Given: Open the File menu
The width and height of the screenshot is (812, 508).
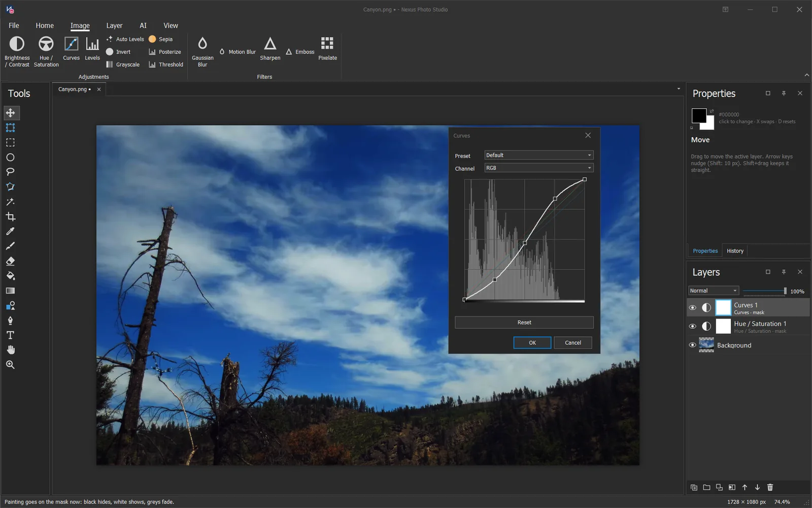Looking at the screenshot, I should (14, 25).
